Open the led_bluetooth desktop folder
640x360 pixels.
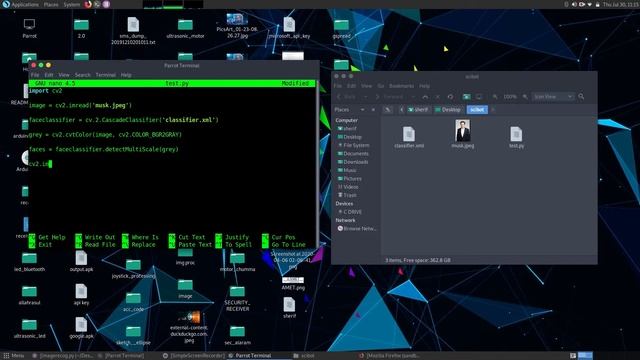[29, 262]
